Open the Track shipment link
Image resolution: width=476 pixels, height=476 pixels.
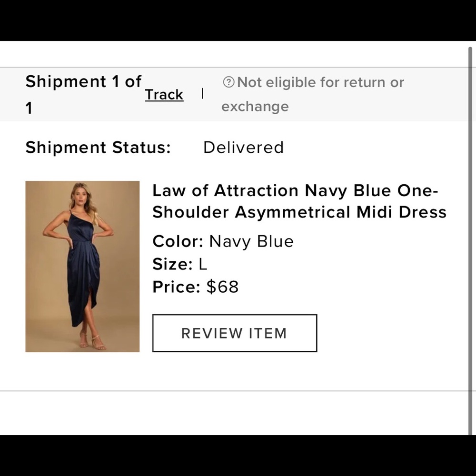tap(164, 94)
